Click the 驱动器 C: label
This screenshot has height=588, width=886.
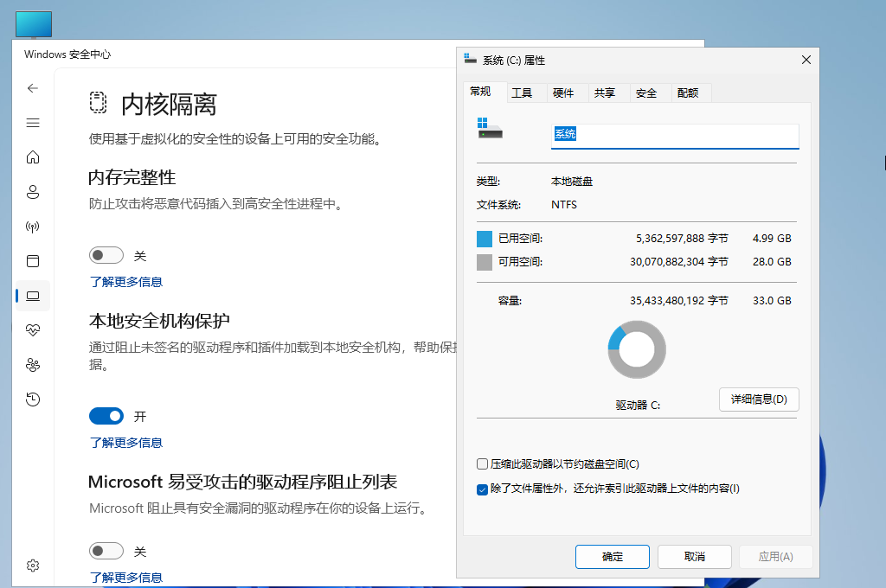click(x=638, y=405)
